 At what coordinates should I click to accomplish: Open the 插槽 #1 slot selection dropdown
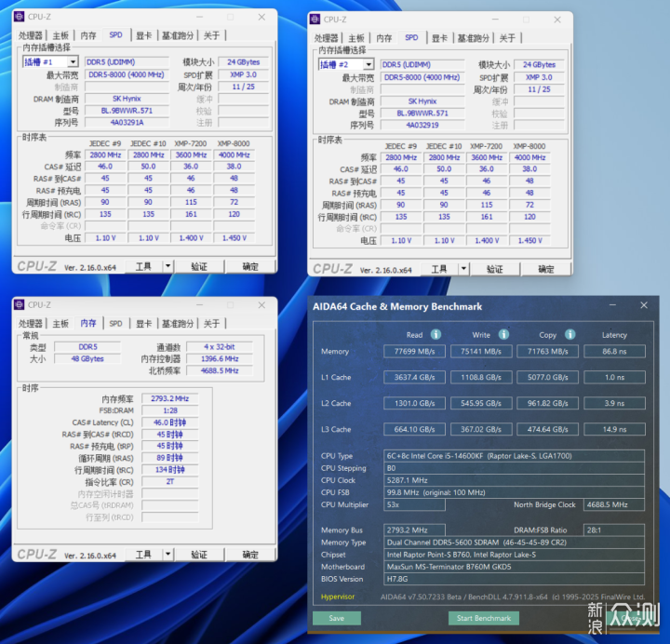click(74, 62)
